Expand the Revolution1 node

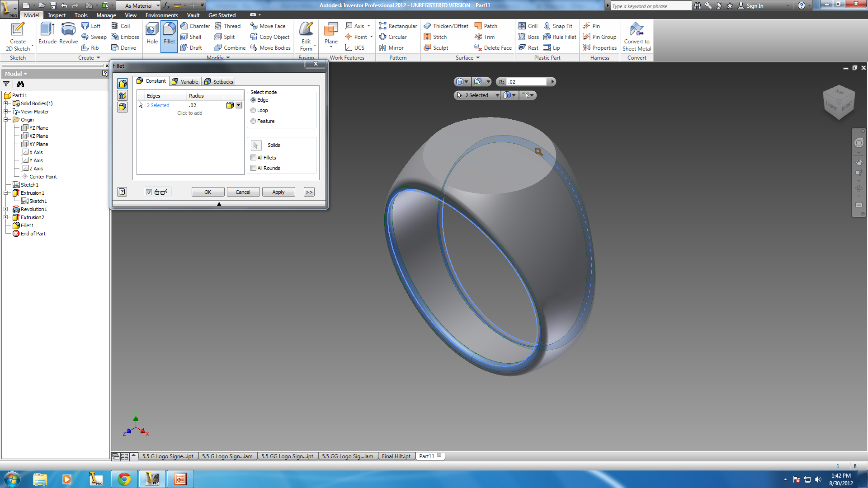point(5,209)
